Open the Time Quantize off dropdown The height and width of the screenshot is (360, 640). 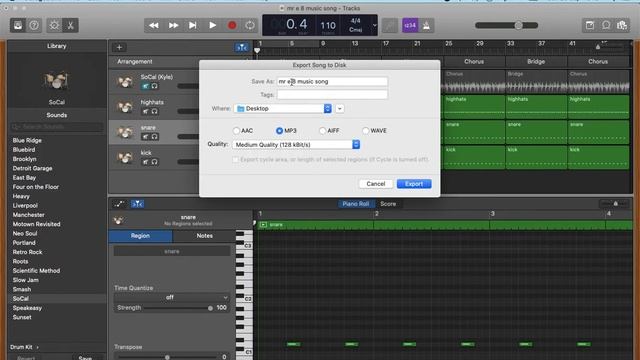171,298
